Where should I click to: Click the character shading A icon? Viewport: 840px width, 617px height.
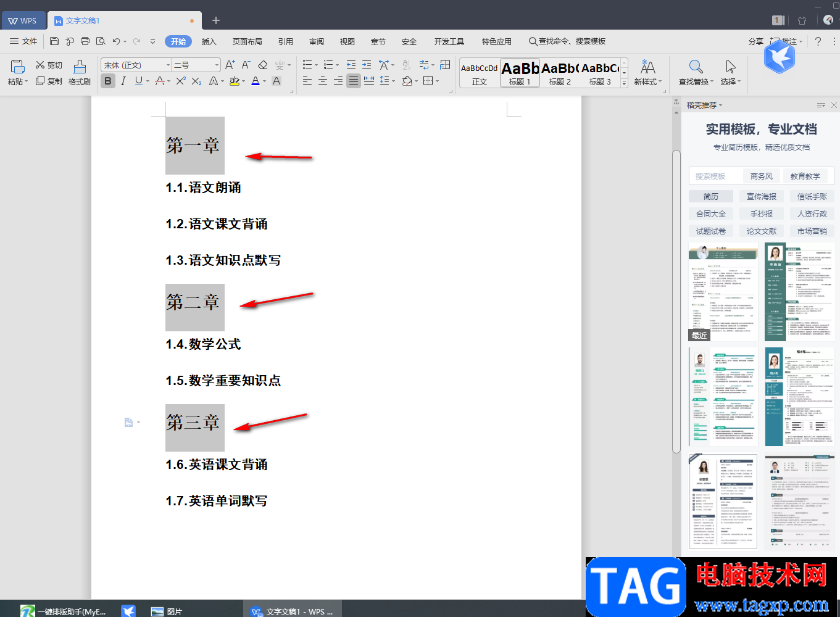tap(277, 81)
